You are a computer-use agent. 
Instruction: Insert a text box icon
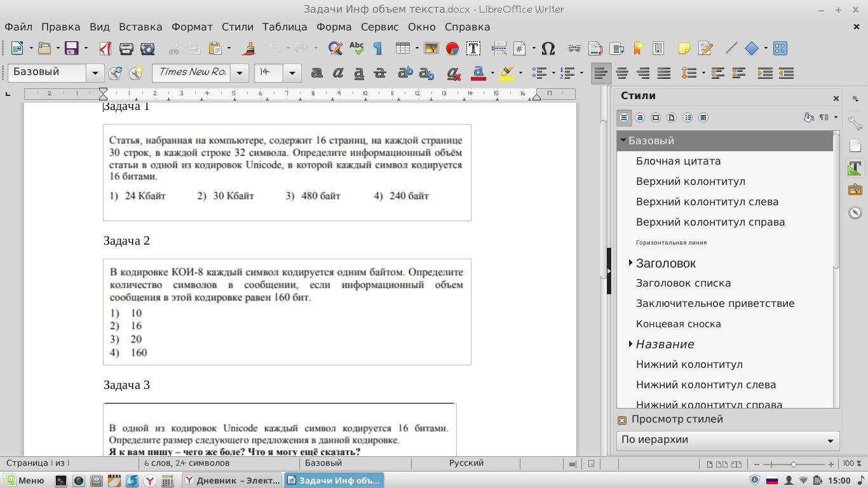pyautogui.click(x=473, y=48)
